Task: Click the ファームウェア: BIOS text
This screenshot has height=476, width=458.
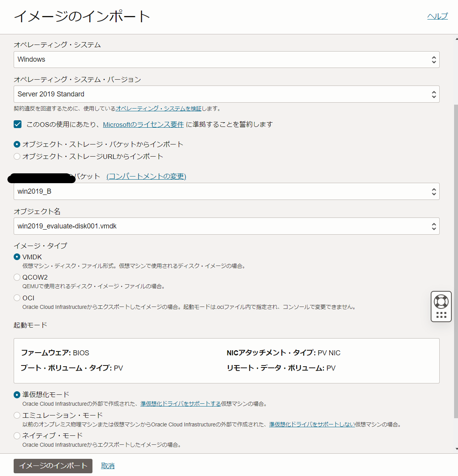Action: [x=55, y=353]
